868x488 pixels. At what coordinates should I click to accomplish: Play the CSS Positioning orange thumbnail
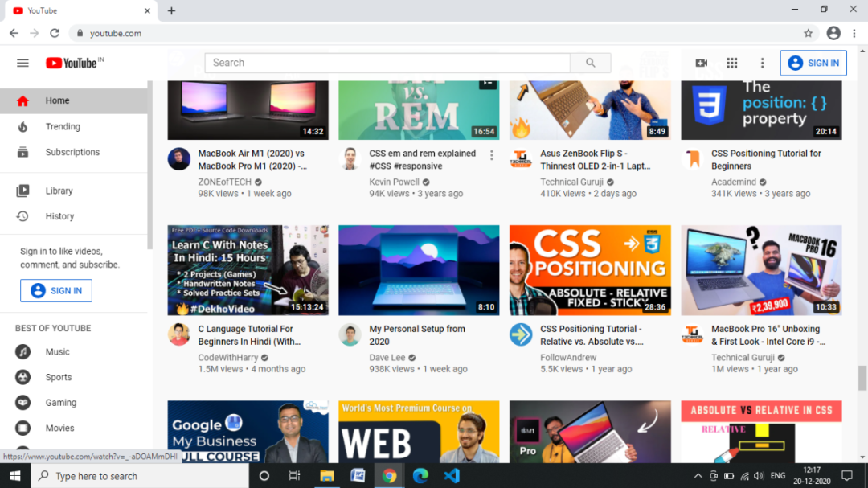(590, 270)
